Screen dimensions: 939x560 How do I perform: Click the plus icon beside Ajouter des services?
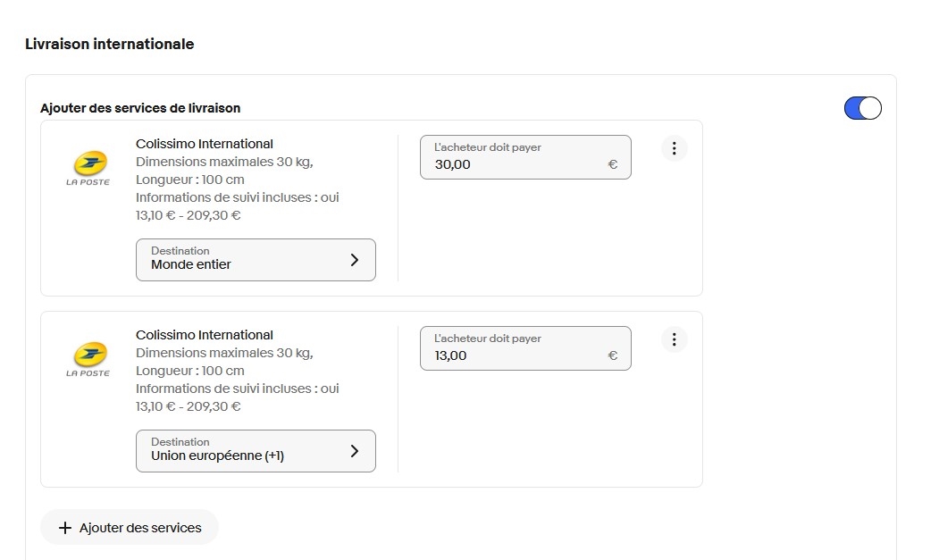tap(64, 528)
